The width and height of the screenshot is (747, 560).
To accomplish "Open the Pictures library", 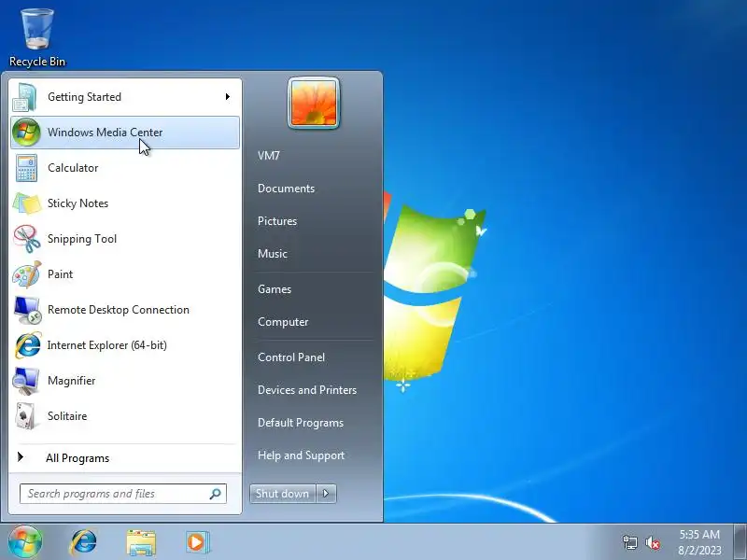I will 277,221.
